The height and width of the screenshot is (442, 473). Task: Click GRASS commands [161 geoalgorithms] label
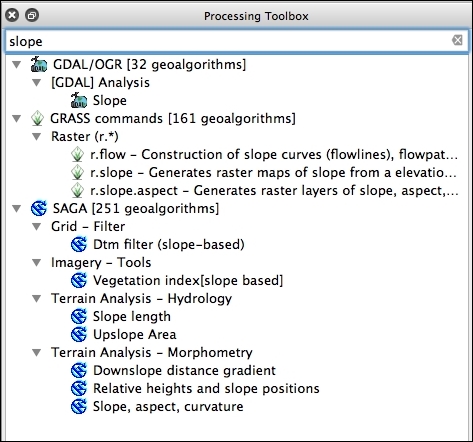pyautogui.click(x=173, y=118)
